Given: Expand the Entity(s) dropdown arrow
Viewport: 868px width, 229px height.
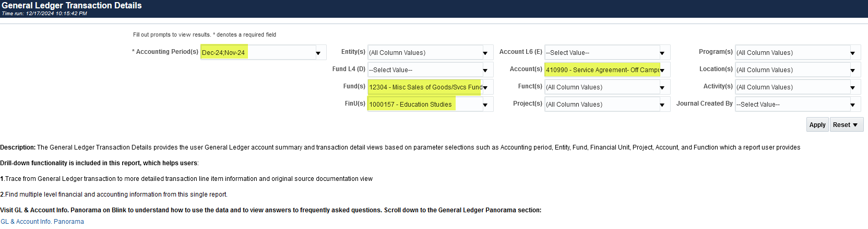Looking at the screenshot, I should point(485,53).
